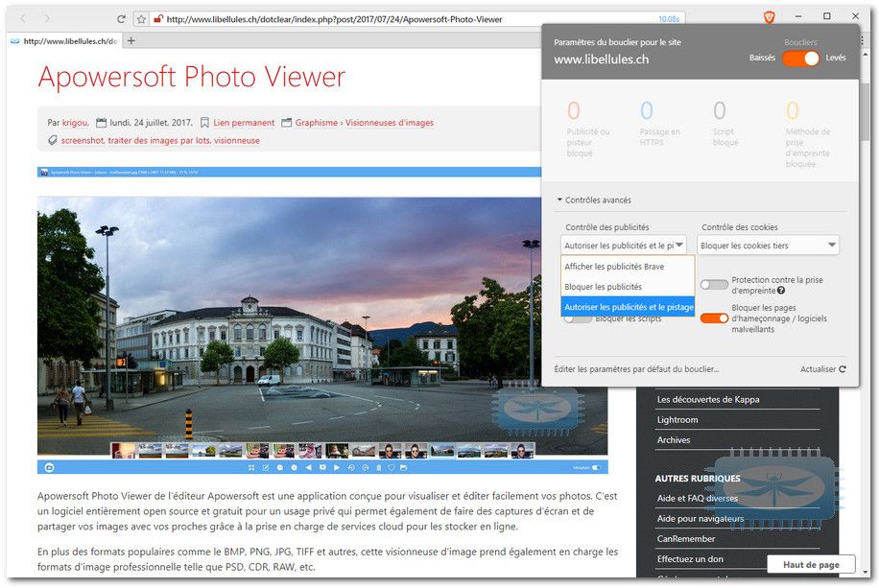
Task: Click the Apowersoft Photo Viewer article title
Action: pyautogui.click(x=192, y=77)
